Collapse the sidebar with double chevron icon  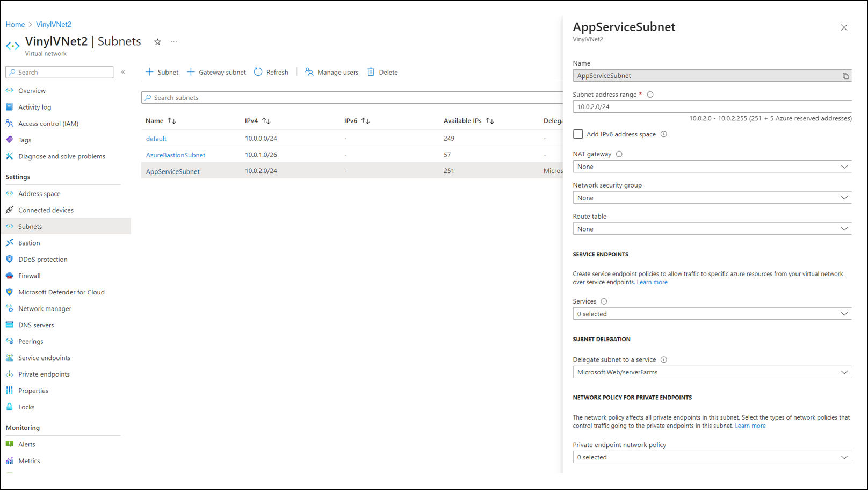point(123,72)
